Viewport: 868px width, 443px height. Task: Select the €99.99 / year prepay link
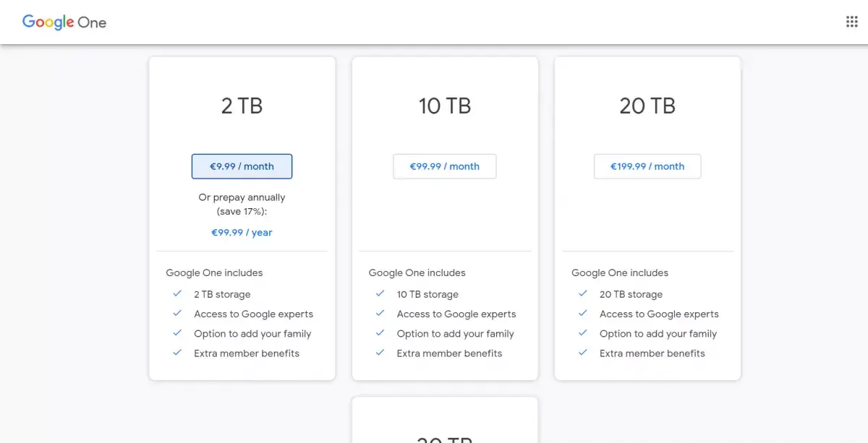242,233
